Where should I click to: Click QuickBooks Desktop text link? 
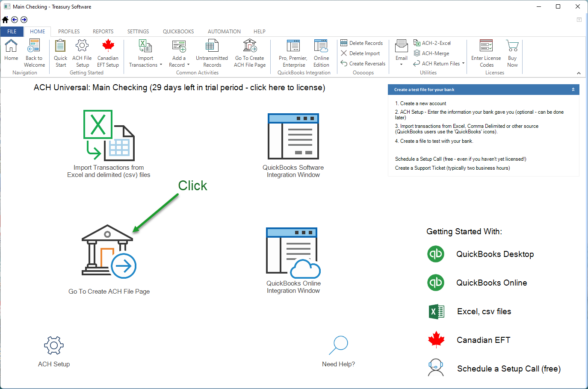(495, 254)
